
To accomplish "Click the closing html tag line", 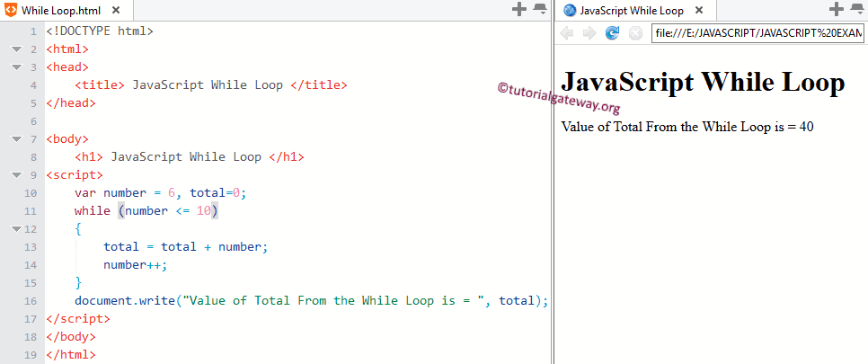I will pyautogui.click(x=71, y=355).
